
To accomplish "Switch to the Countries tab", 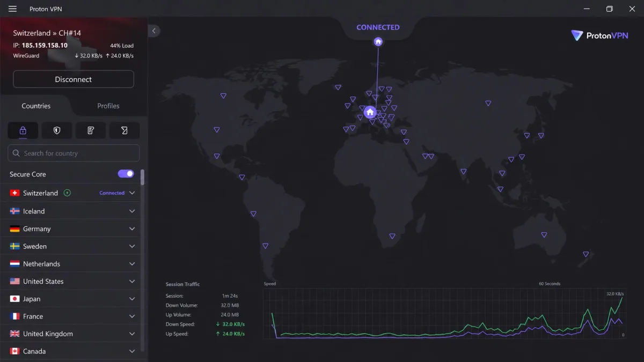I will pyautogui.click(x=36, y=106).
